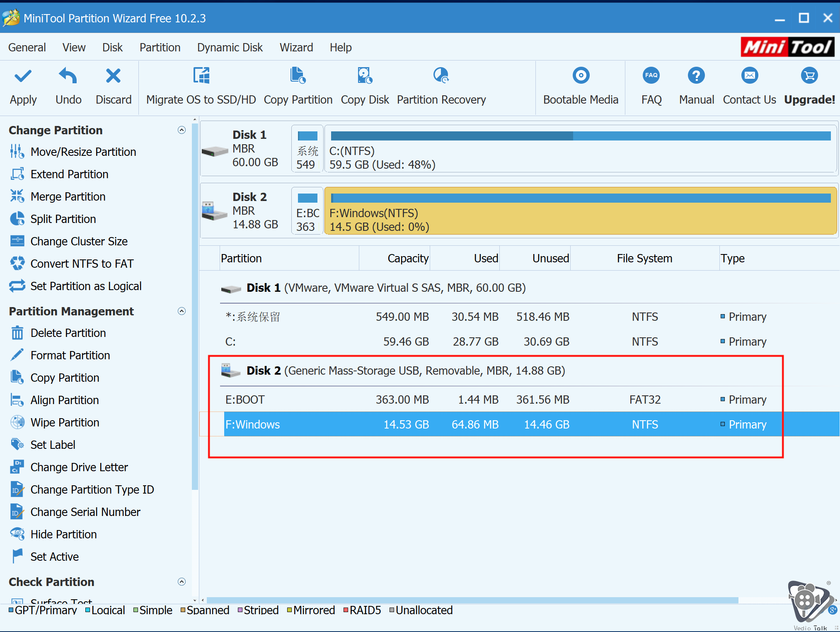The height and width of the screenshot is (632, 840).
Task: Select Change Serial Number
Action: (75, 512)
